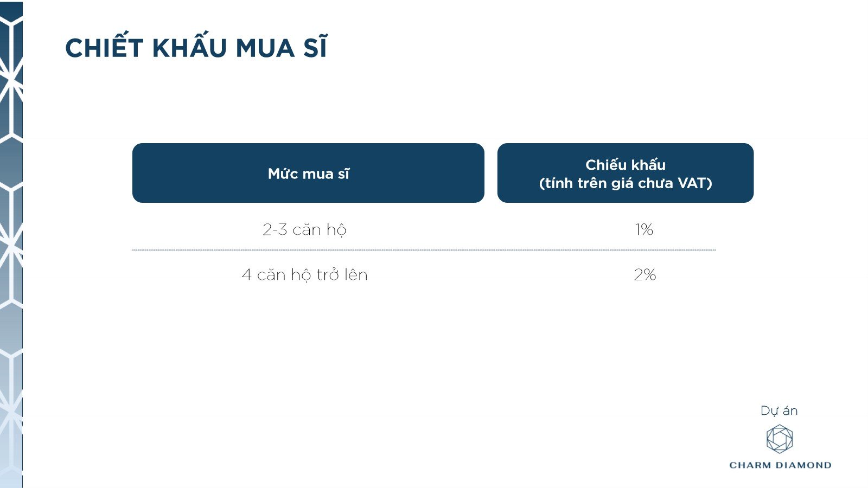Click the word "SĨ" in the slide title
Viewport: 868px width, 488px height.
(x=315, y=49)
